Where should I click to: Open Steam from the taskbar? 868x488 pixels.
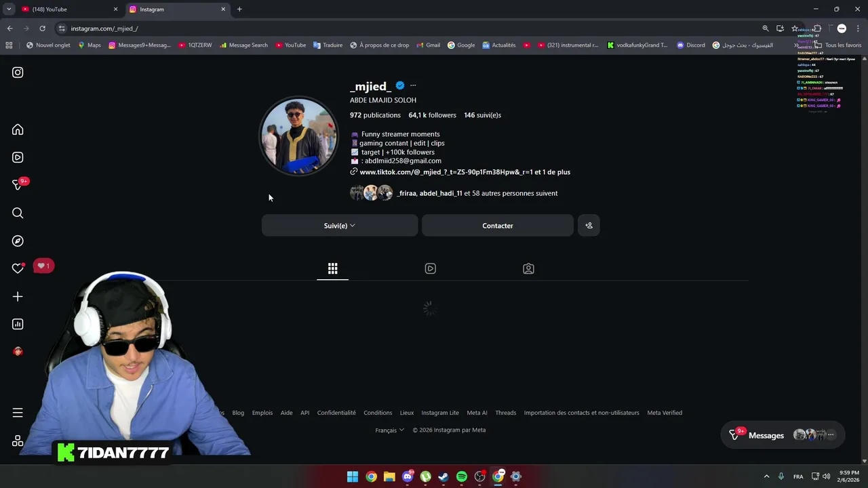[443, 476]
